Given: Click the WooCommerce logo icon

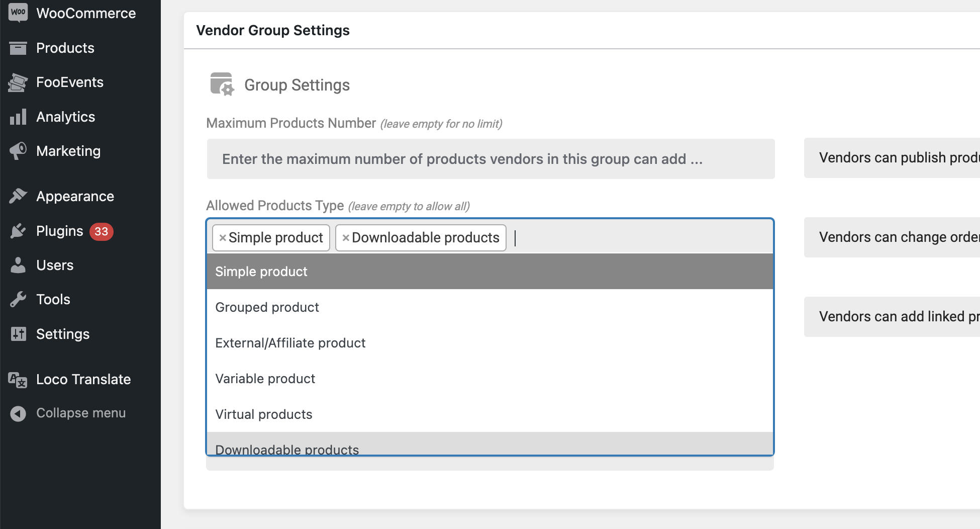Looking at the screenshot, I should coord(18,13).
